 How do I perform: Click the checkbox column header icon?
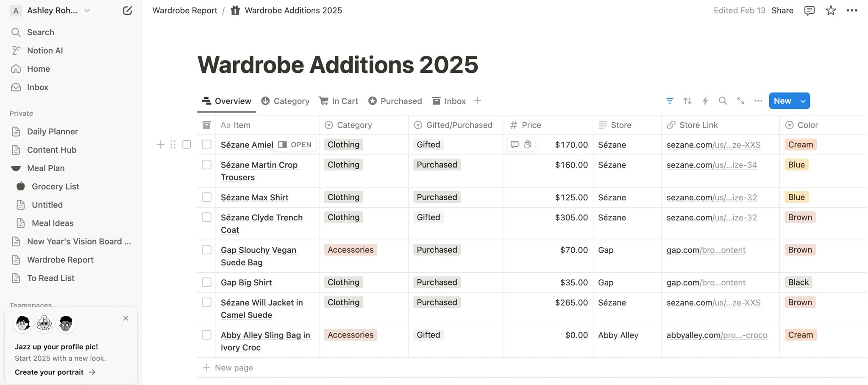tap(206, 125)
